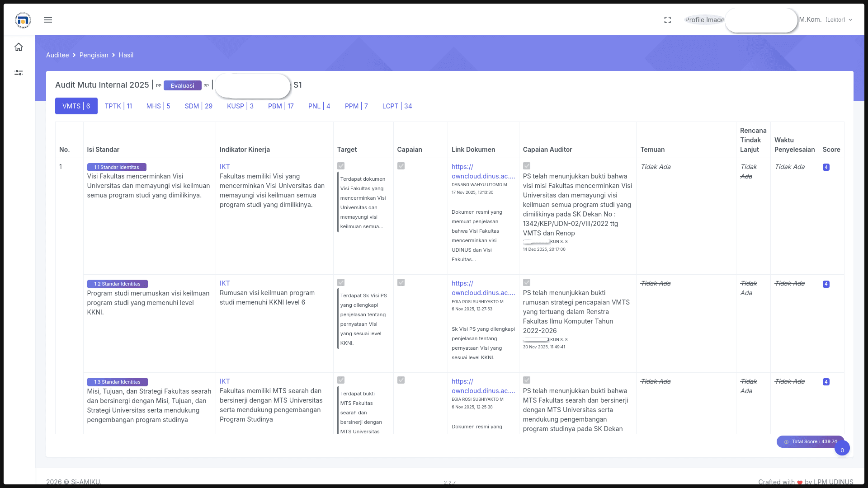
Task: Click score badge 4 for standard 1.2
Action: click(826, 284)
